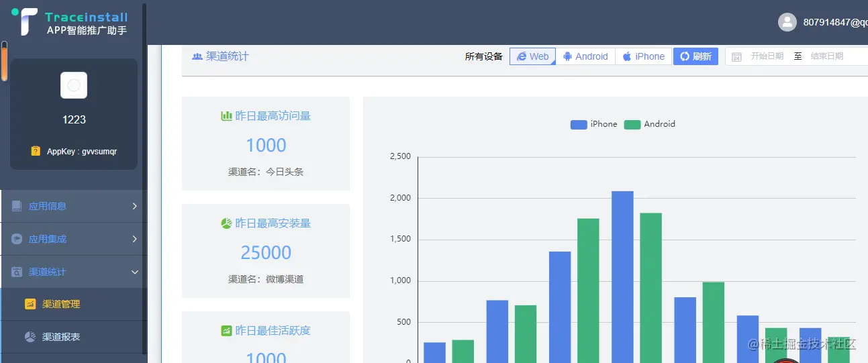Screen dimensions: 868x363
Task: Click 渠道名：今日头条 text
Action: click(266, 172)
